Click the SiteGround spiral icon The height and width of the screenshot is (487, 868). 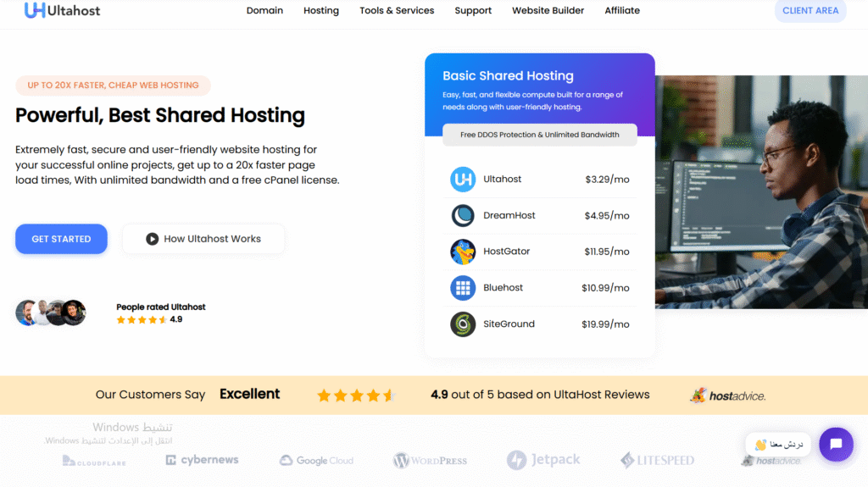[x=463, y=324]
